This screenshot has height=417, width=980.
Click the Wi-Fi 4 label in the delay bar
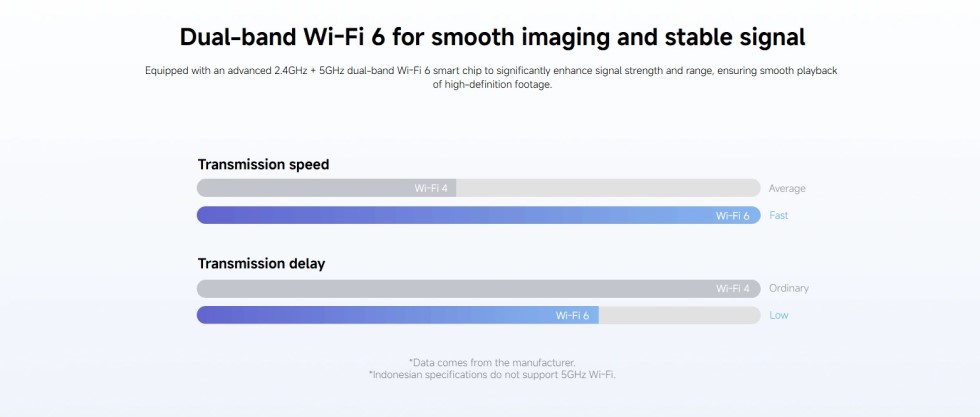732,288
